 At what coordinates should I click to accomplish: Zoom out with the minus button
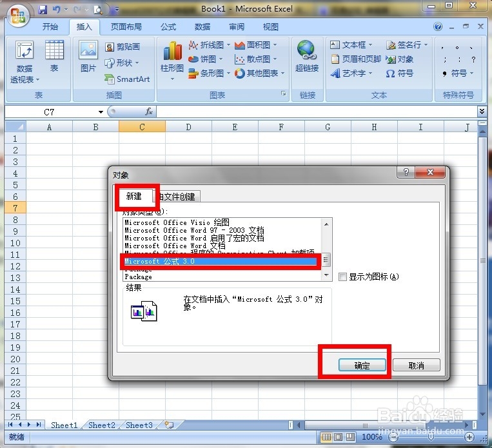point(393,436)
